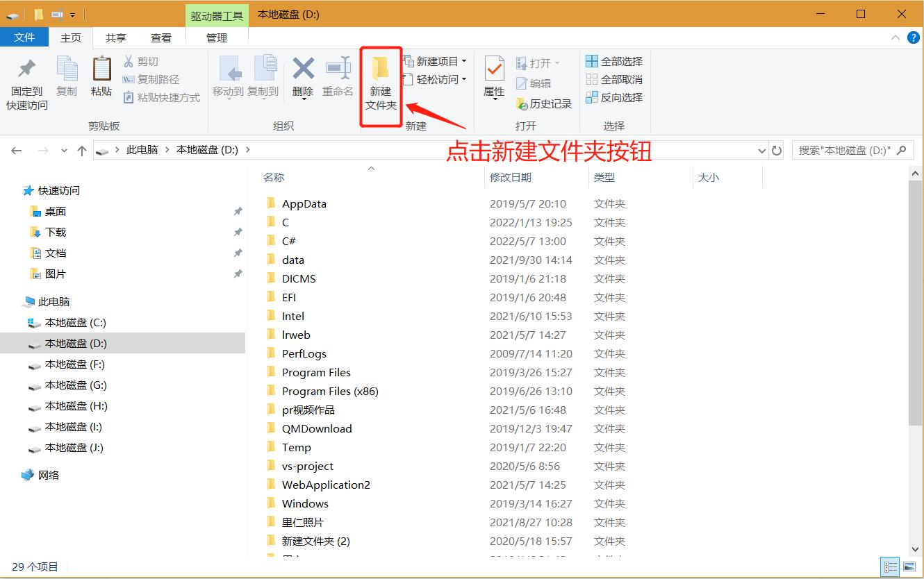Switch to the 查看 (View) ribbon tab
924x579 pixels.
160,38
